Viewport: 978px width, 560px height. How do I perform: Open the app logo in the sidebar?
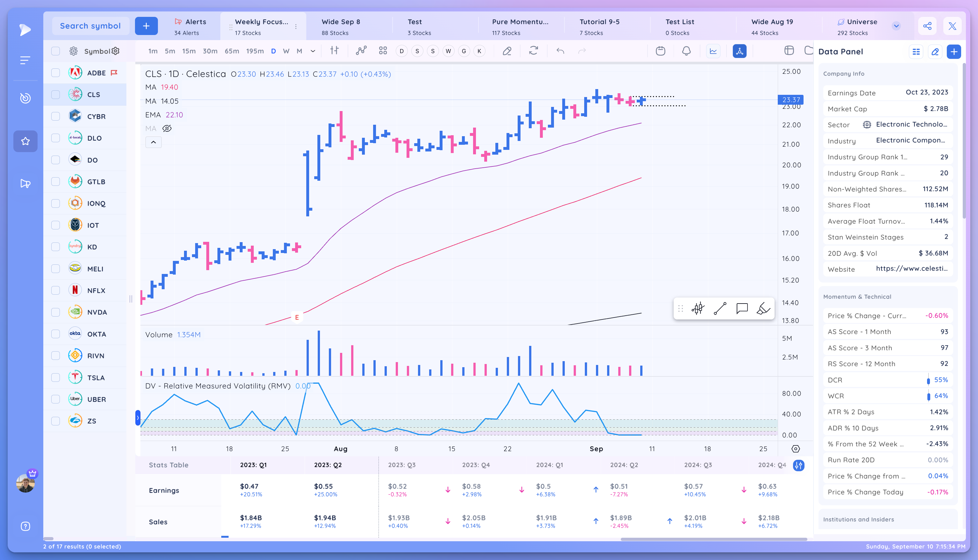(25, 30)
